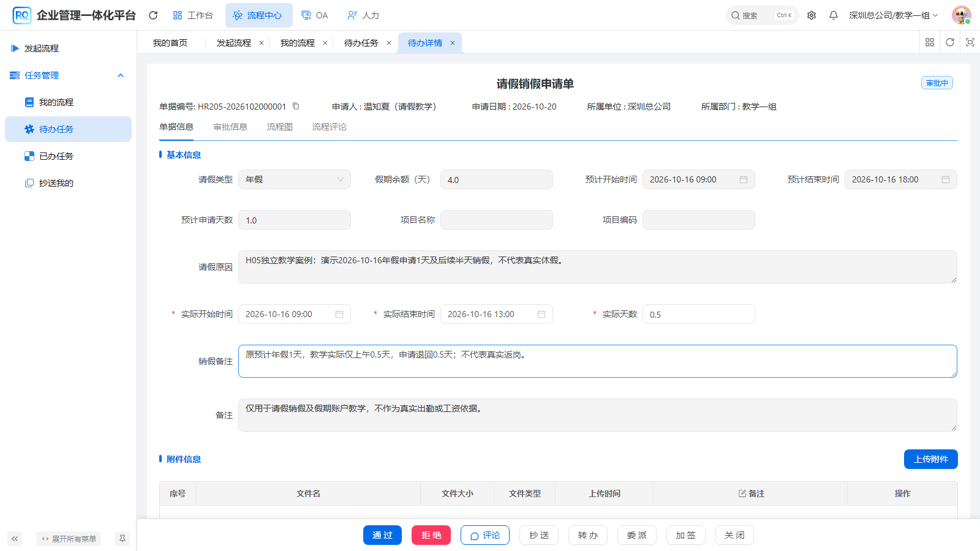
Task: Click the 上传附件 button
Action: tap(931, 459)
